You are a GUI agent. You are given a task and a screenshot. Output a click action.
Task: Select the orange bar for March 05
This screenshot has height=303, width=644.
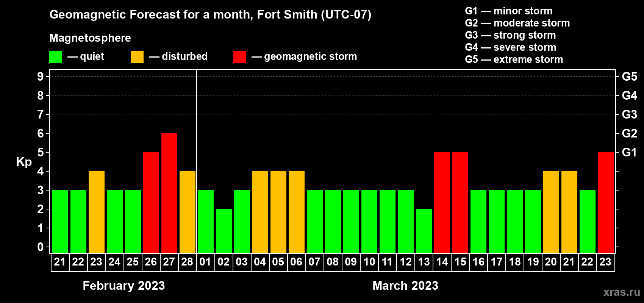pos(278,212)
